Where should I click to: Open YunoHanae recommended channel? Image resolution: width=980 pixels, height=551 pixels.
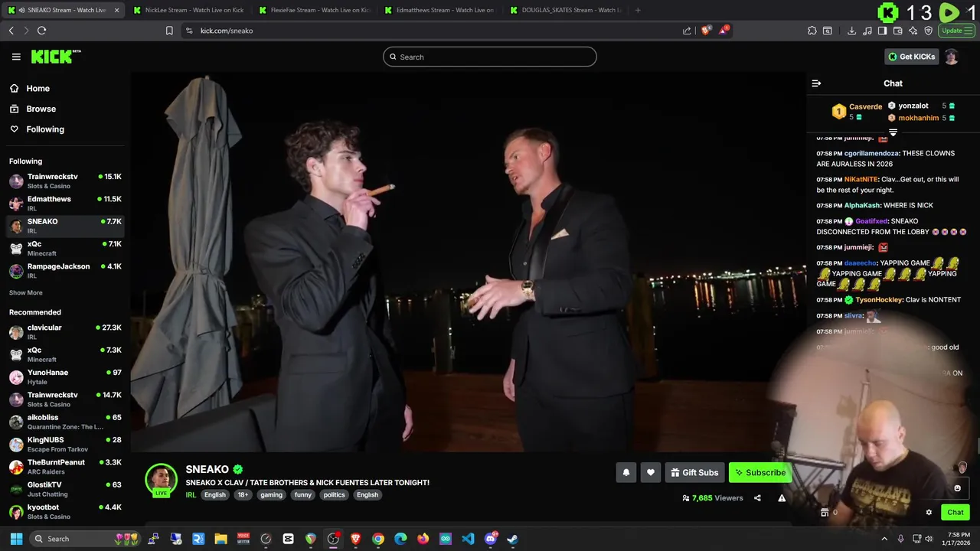pyautogui.click(x=64, y=377)
